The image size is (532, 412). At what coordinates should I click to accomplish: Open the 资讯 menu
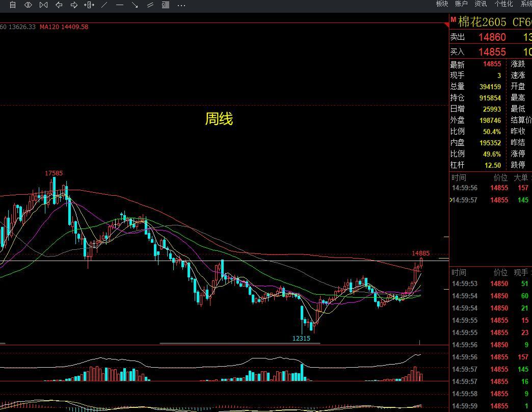(x=481, y=4)
